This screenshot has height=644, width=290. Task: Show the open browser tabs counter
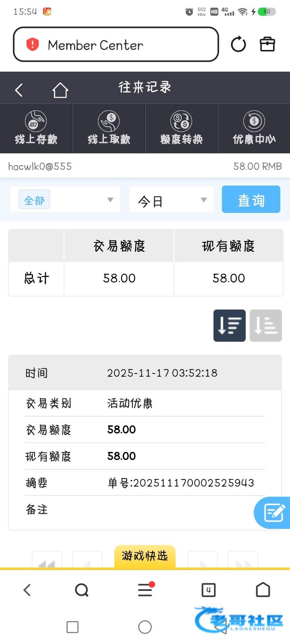coord(208,590)
